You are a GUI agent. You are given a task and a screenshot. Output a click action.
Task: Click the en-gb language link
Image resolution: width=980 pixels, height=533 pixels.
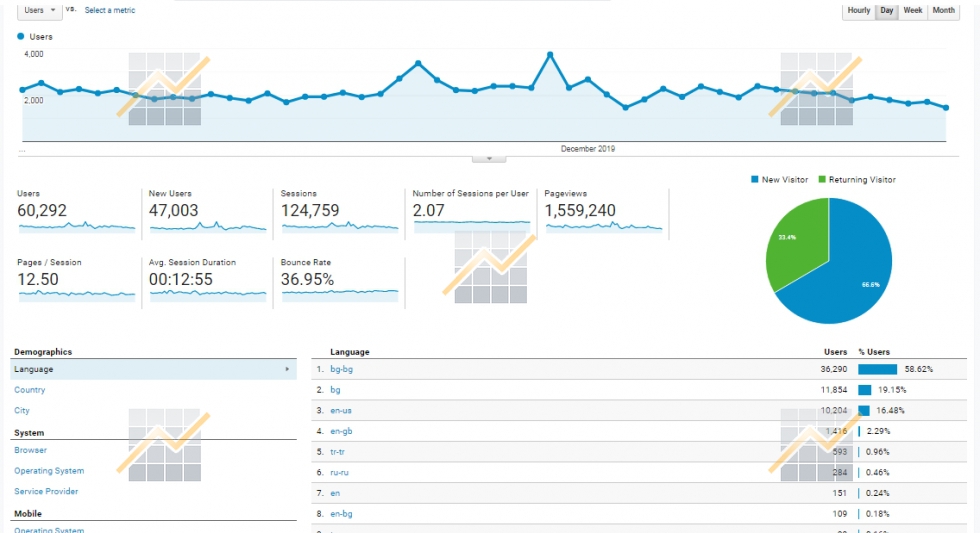pyautogui.click(x=341, y=431)
